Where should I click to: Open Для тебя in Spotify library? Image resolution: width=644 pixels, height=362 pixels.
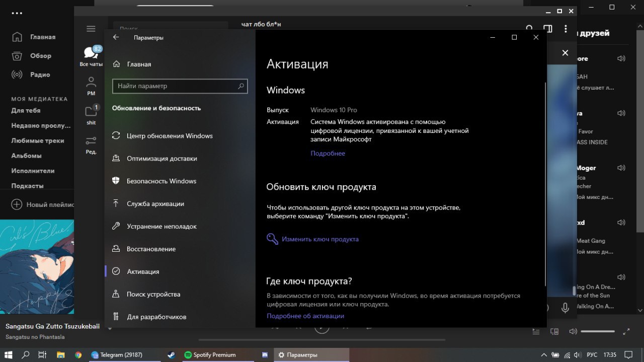point(26,110)
